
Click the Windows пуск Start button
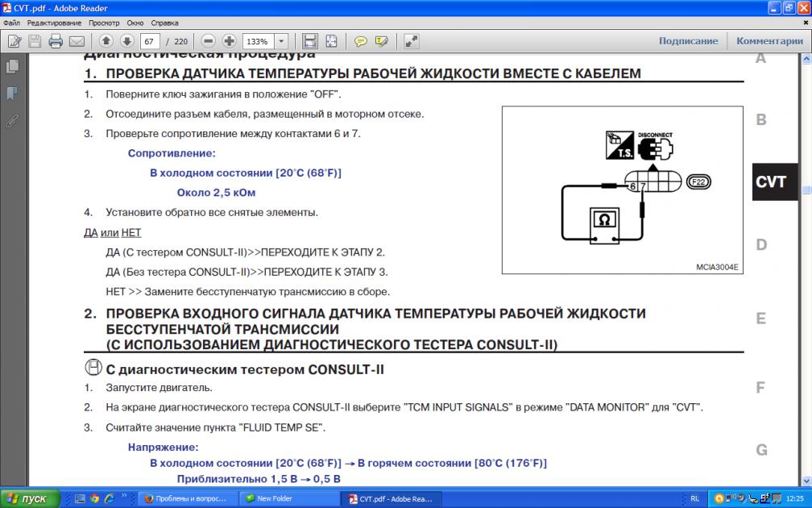(x=30, y=498)
